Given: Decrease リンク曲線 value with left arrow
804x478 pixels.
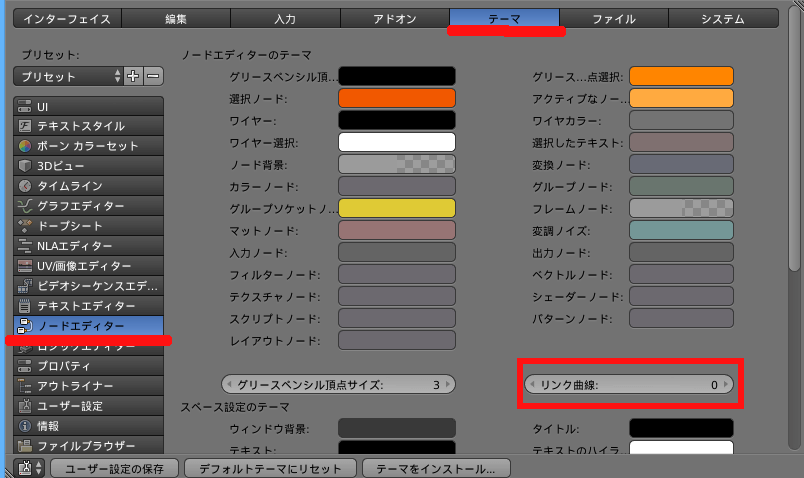Looking at the screenshot, I should pyautogui.click(x=532, y=384).
